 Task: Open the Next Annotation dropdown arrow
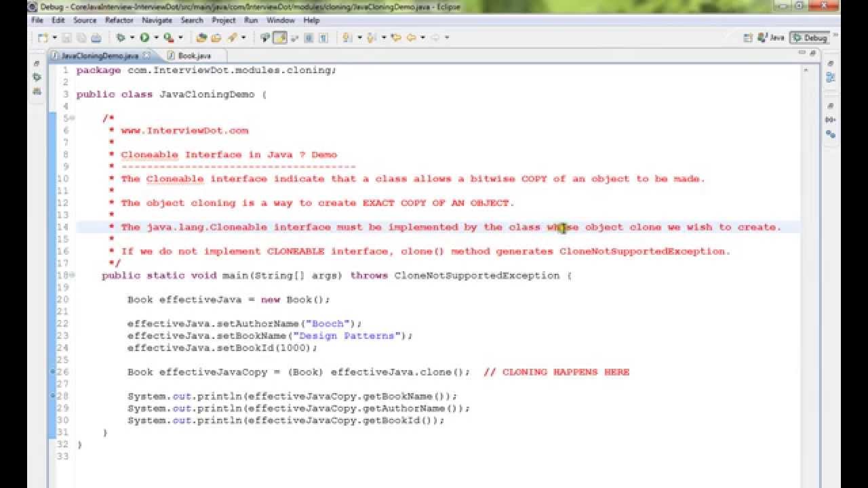tap(359, 38)
